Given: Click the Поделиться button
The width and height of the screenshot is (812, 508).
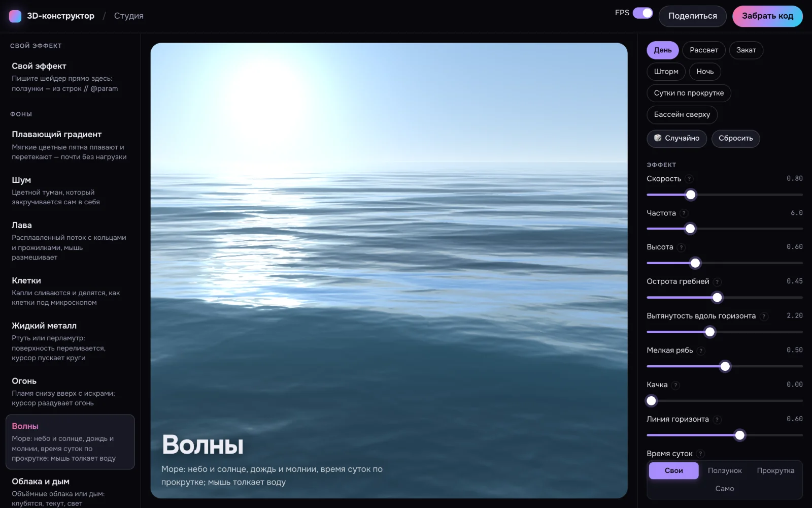Looking at the screenshot, I should 693,16.
